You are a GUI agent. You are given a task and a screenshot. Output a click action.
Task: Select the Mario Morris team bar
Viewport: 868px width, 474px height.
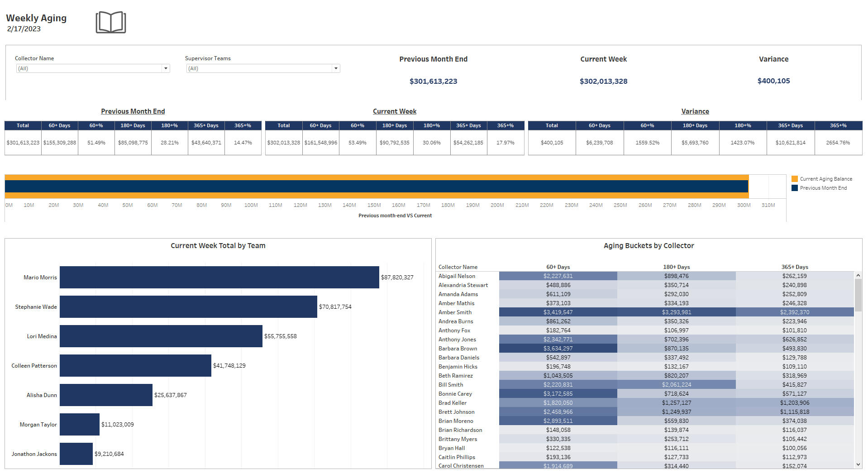219,277
